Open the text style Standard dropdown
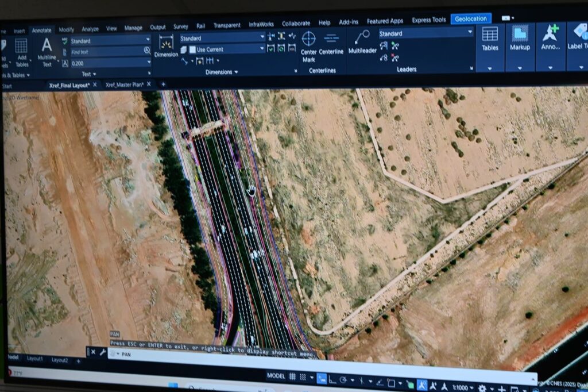The width and height of the screenshot is (588, 392). [110, 41]
